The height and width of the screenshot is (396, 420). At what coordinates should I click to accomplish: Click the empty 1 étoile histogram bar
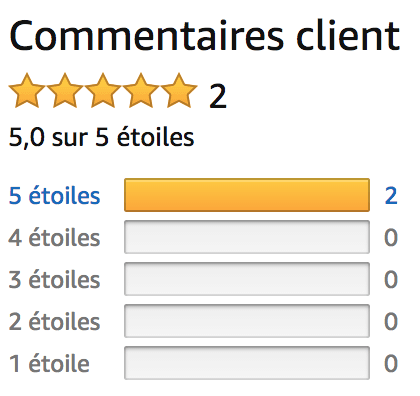[247, 363]
